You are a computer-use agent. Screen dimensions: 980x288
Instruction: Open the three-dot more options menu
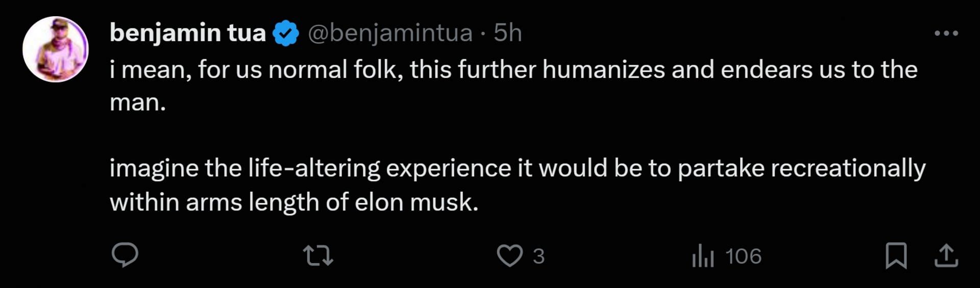[x=946, y=33]
